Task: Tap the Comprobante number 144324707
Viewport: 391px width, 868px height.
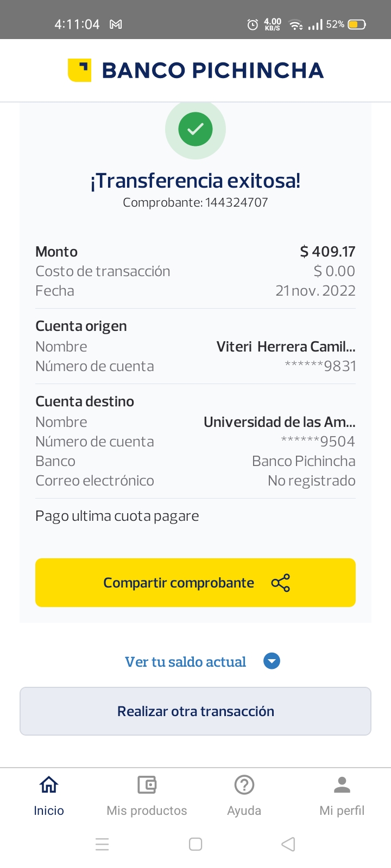Action: click(x=236, y=202)
